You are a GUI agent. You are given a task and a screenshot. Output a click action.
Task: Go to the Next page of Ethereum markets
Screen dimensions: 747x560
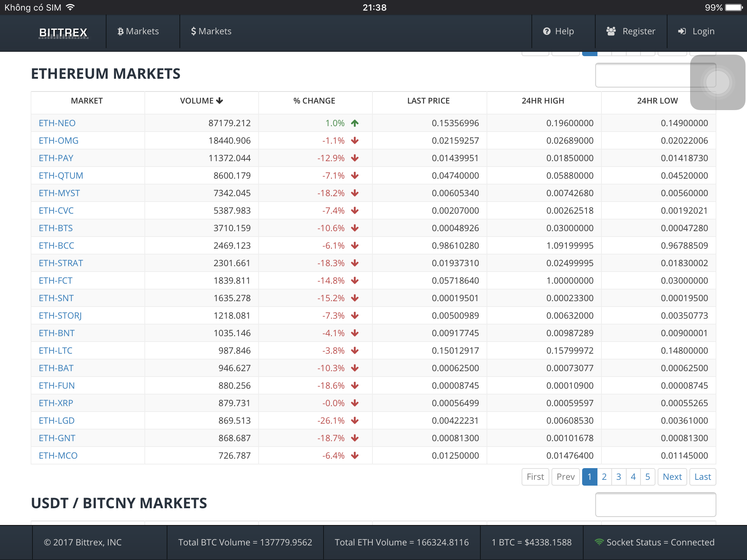point(672,477)
